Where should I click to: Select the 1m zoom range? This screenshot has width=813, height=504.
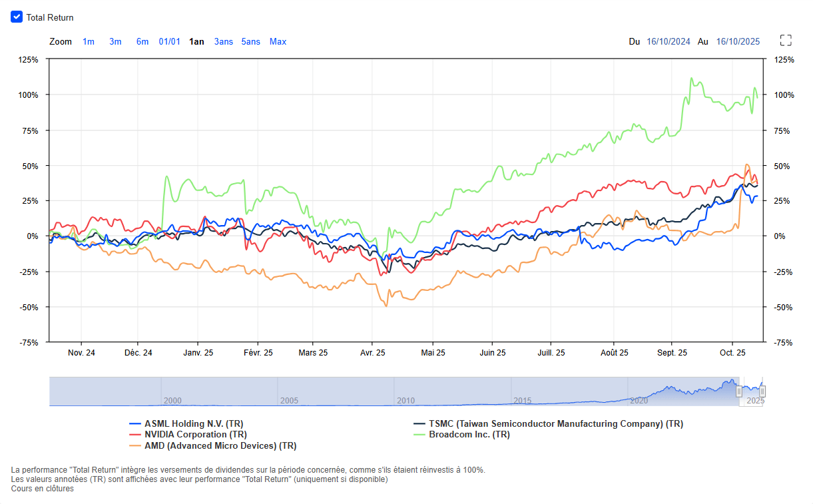(89, 42)
